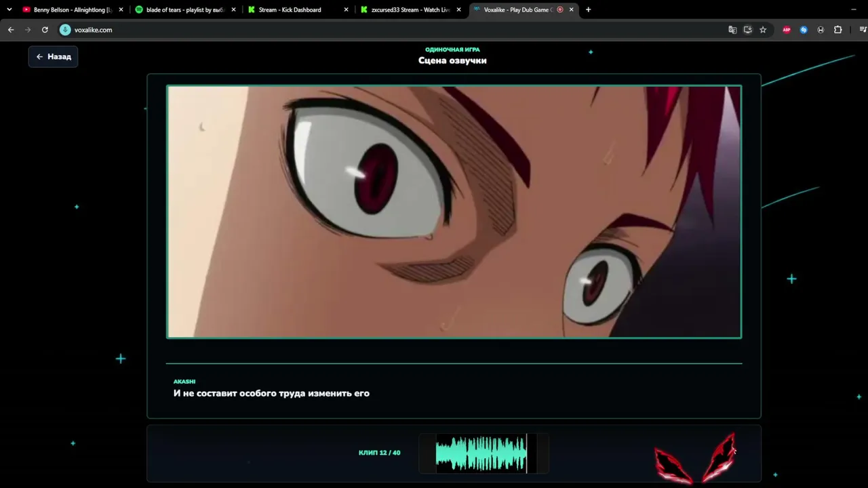This screenshot has width=868, height=488.
Task: Click the ОДИНОЧНАЯ ИГРА label
Action: [x=452, y=49]
